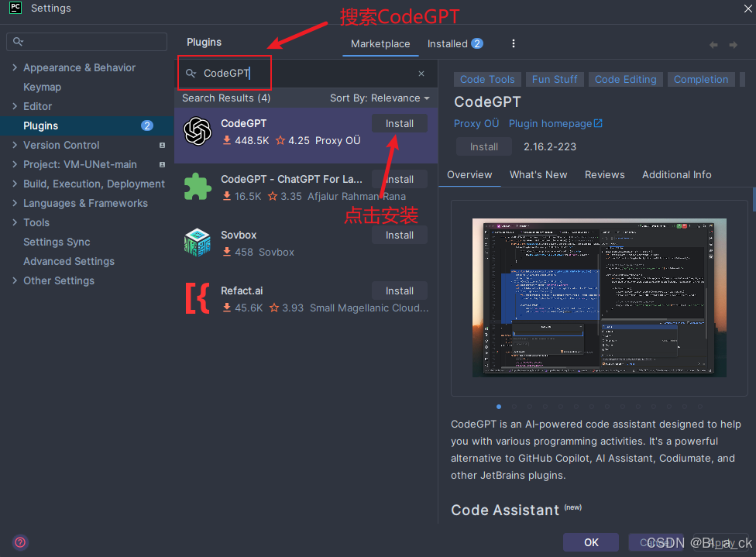Expand the Appearance & Behavior section
Viewport: 756px width, 557px height.
pyautogui.click(x=14, y=67)
